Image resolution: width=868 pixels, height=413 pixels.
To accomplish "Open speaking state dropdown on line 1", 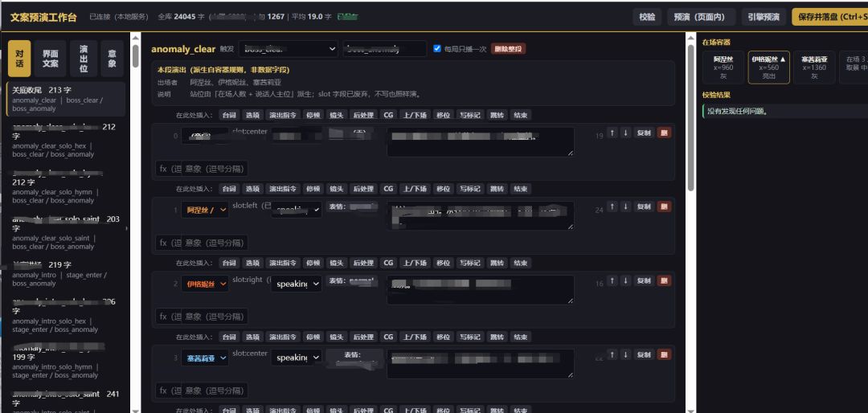I will pos(296,210).
